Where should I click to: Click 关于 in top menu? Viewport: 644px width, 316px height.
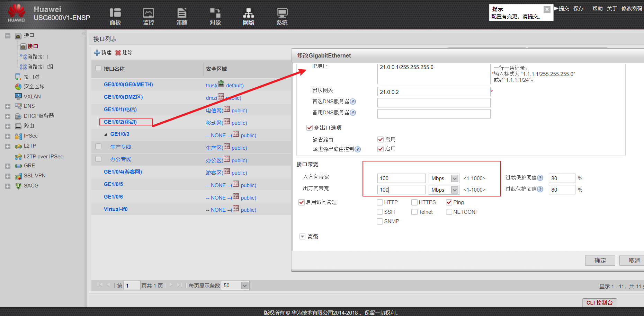(612, 8)
